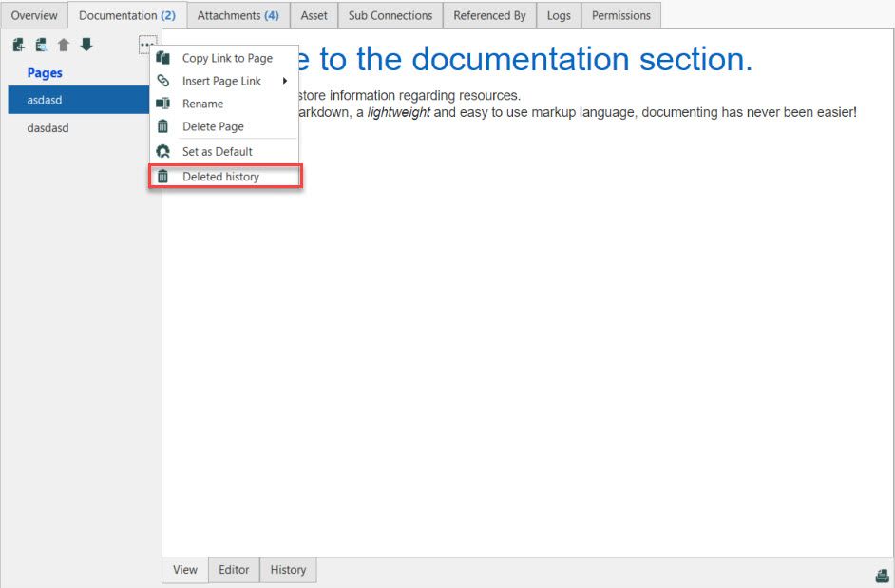
Task: Click the Delete Page trash icon
Action: click(x=162, y=126)
